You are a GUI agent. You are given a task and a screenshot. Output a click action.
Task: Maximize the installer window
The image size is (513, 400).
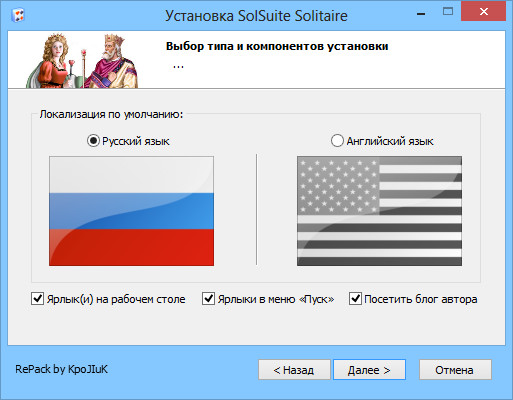click(448, 12)
